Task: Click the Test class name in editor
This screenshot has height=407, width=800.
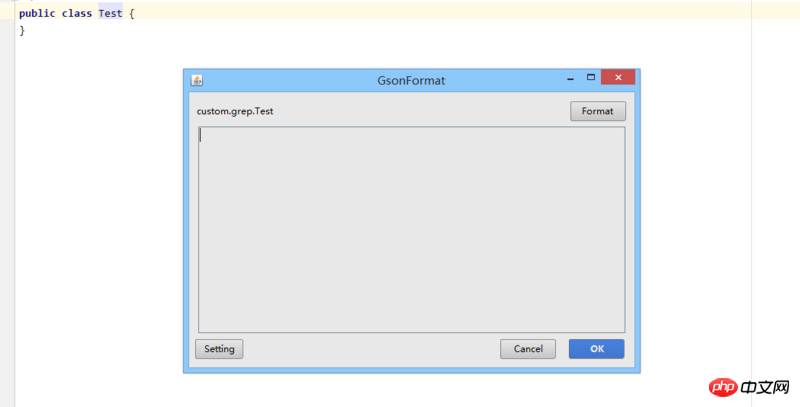Action: (x=111, y=14)
